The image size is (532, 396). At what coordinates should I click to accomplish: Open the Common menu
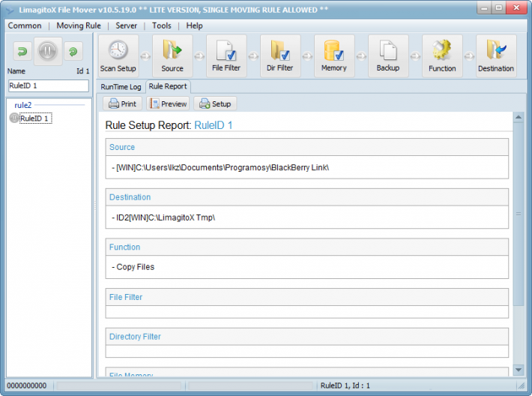coord(25,25)
